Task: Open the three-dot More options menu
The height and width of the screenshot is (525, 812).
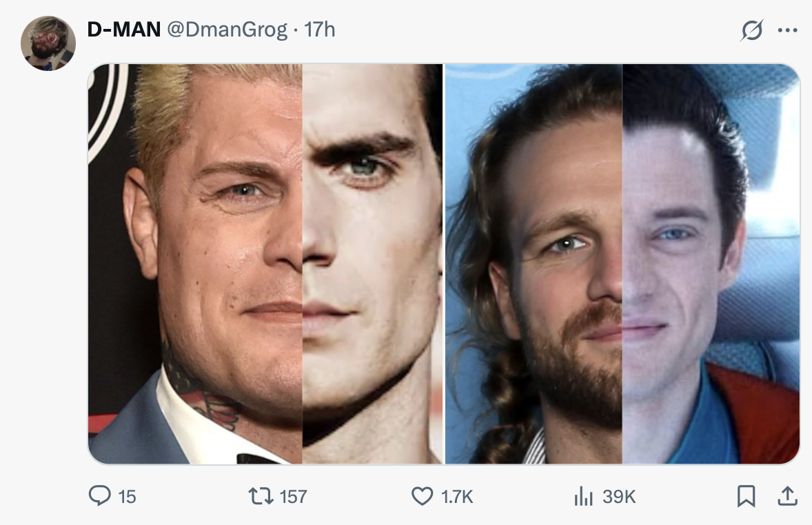Action: 788,30
